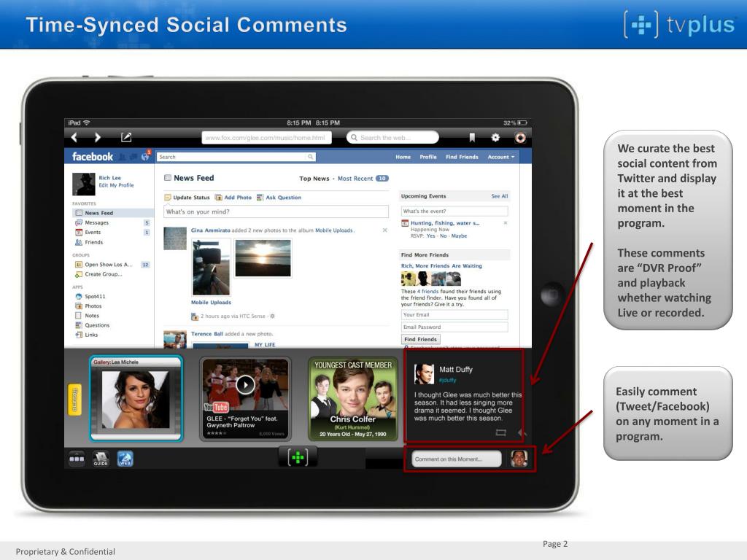Dismiss the Gina Ammirato post
The height and width of the screenshot is (560, 747).
(385, 230)
